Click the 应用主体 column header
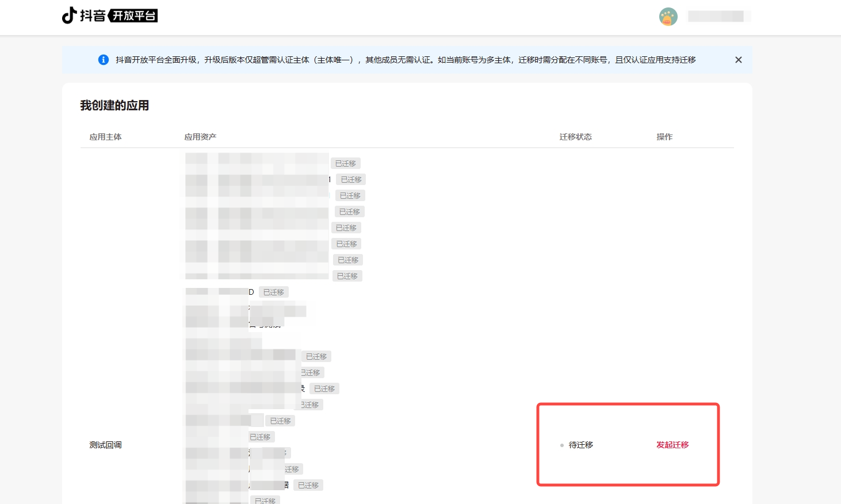Viewport: 841px width, 504px height. 105,137
